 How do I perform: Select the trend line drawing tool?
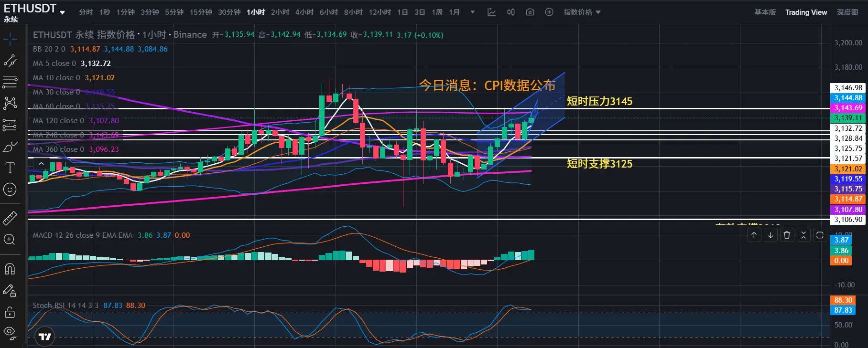pyautogui.click(x=10, y=61)
